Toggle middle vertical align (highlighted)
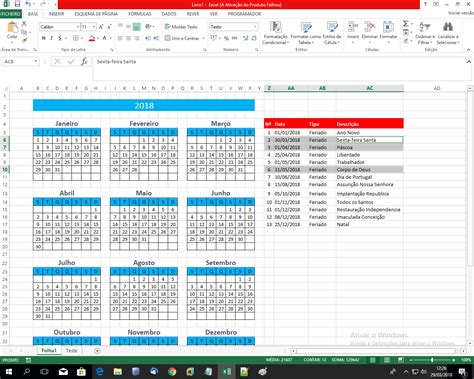 tap(136, 27)
